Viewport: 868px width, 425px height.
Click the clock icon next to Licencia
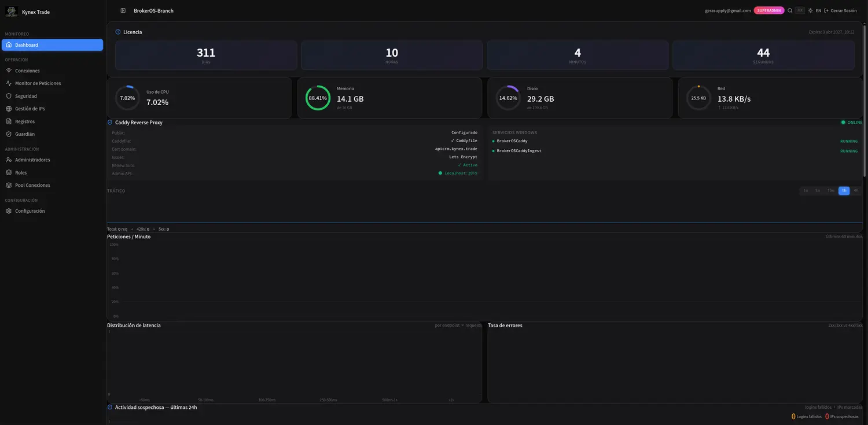click(x=118, y=32)
